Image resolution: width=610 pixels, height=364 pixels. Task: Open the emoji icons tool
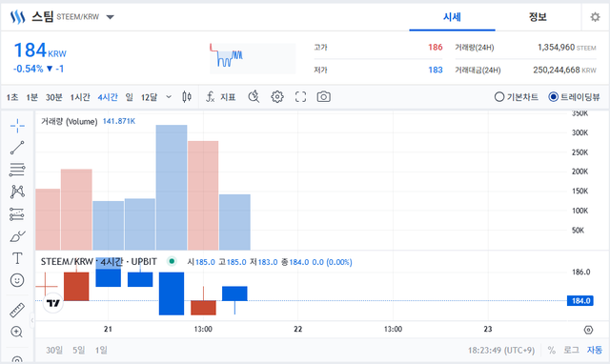click(17, 280)
